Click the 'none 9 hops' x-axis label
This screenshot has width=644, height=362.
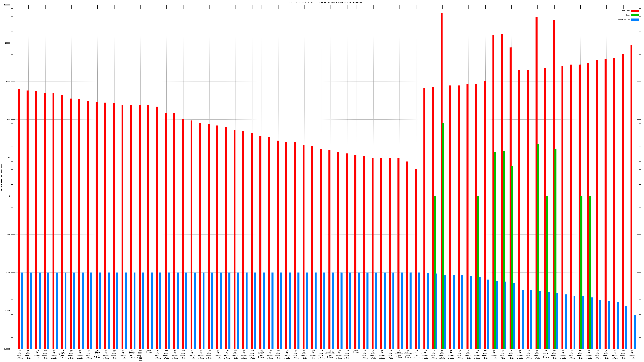(x=356, y=352)
